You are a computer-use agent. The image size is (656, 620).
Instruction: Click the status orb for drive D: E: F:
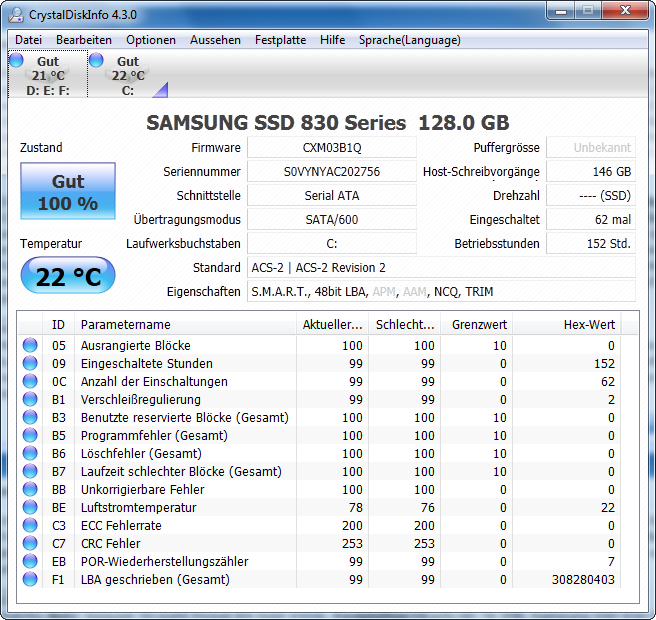point(16,60)
